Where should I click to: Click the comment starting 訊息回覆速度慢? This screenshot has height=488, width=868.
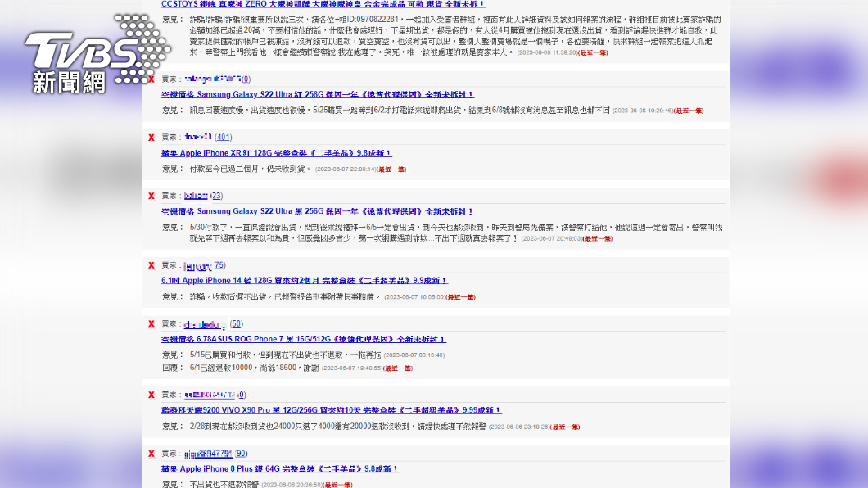pyautogui.click(x=400, y=110)
